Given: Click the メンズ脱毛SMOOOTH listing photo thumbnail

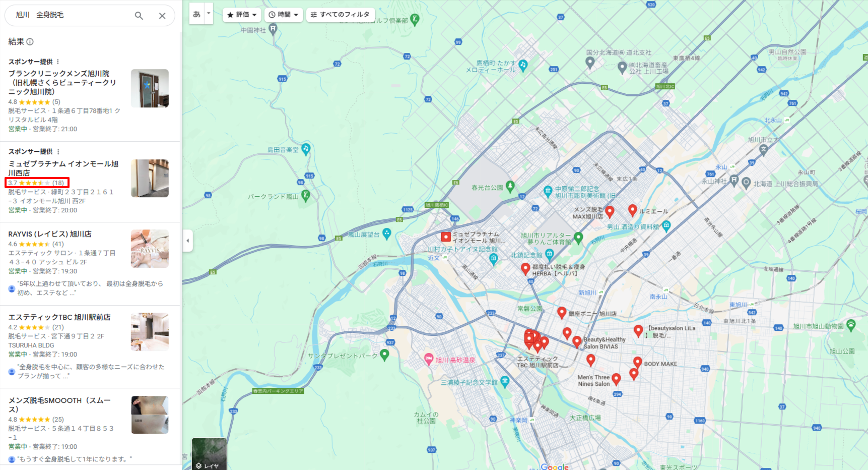Looking at the screenshot, I should point(150,415).
